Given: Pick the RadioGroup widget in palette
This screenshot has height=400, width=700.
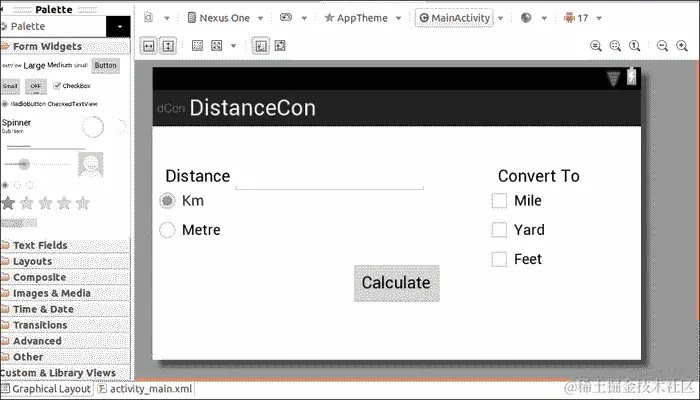Looking at the screenshot, I should click(x=17, y=185).
